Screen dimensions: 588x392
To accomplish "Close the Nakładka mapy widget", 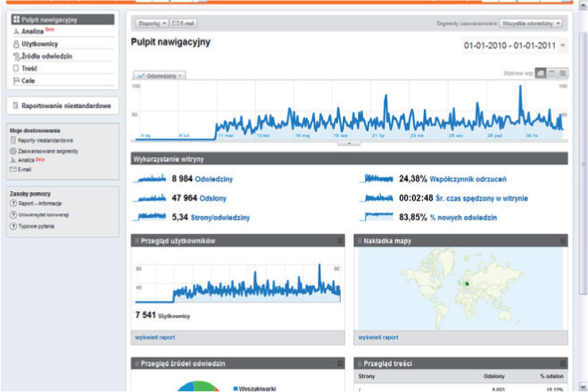I will 563,241.
